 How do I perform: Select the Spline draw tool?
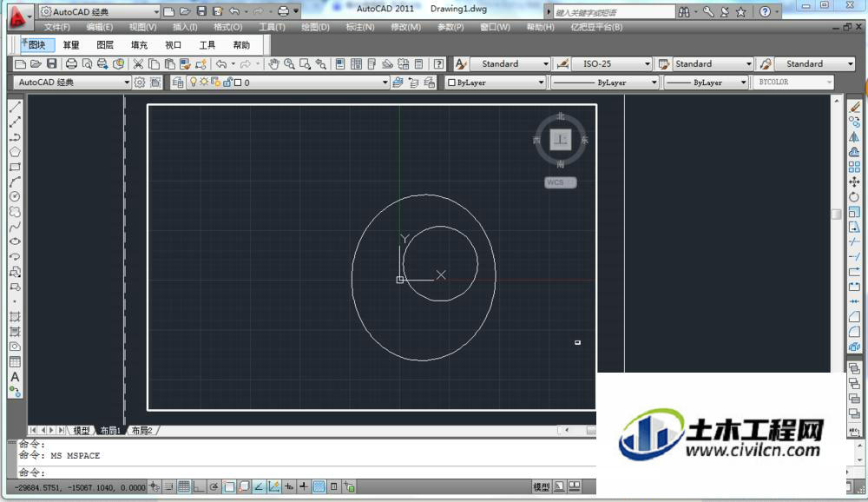click(x=15, y=227)
